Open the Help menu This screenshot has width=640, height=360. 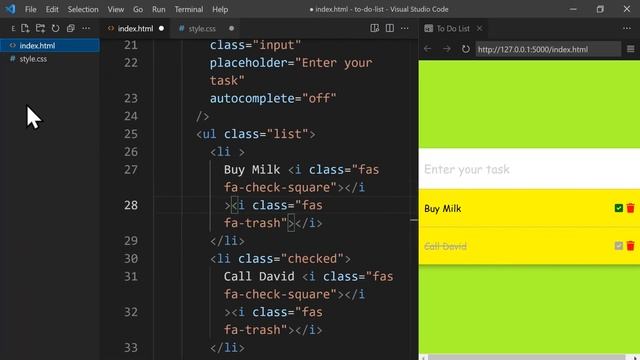[220, 9]
